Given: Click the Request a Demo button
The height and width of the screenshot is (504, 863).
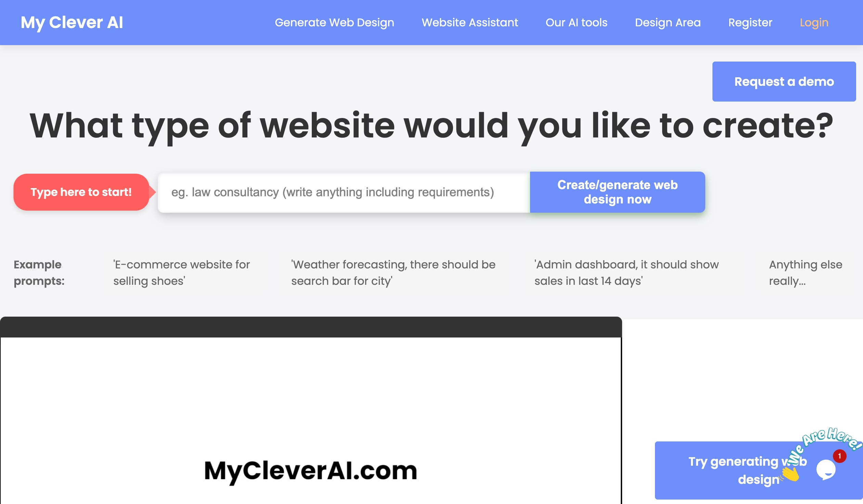Looking at the screenshot, I should click(784, 81).
